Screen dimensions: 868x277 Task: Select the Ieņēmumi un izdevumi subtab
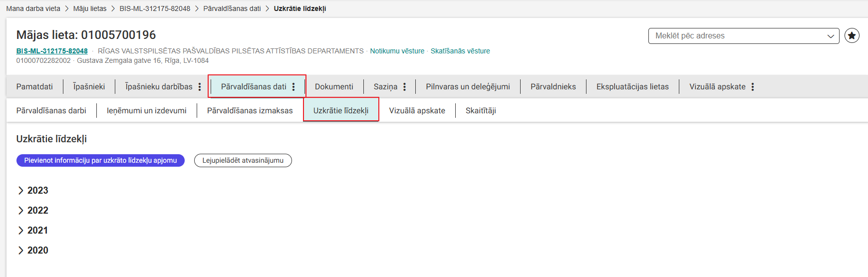[146, 111]
